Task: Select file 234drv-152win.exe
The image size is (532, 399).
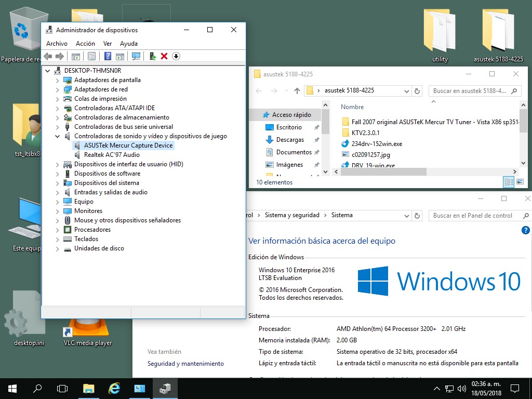Action: tap(377, 143)
